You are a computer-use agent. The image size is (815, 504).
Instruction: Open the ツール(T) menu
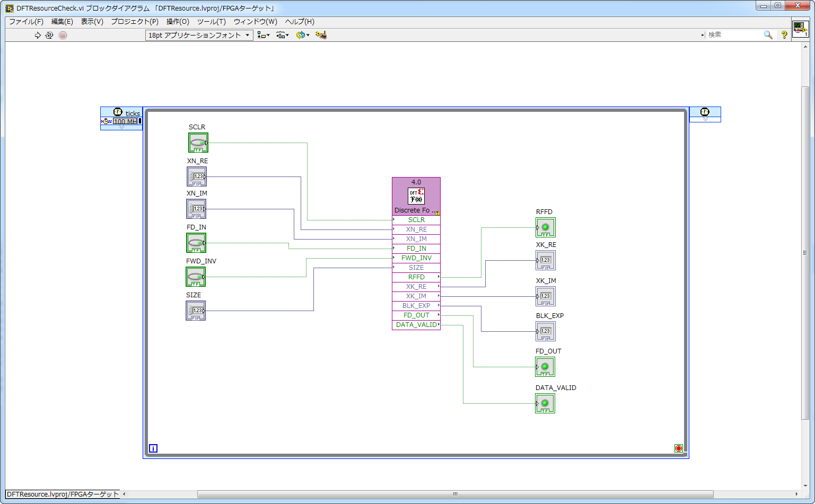(212, 22)
